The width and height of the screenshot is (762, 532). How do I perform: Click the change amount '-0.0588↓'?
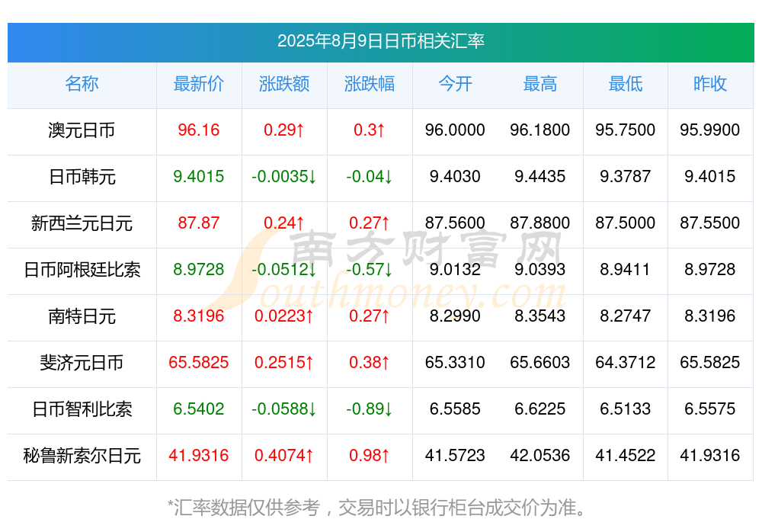coord(283,409)
